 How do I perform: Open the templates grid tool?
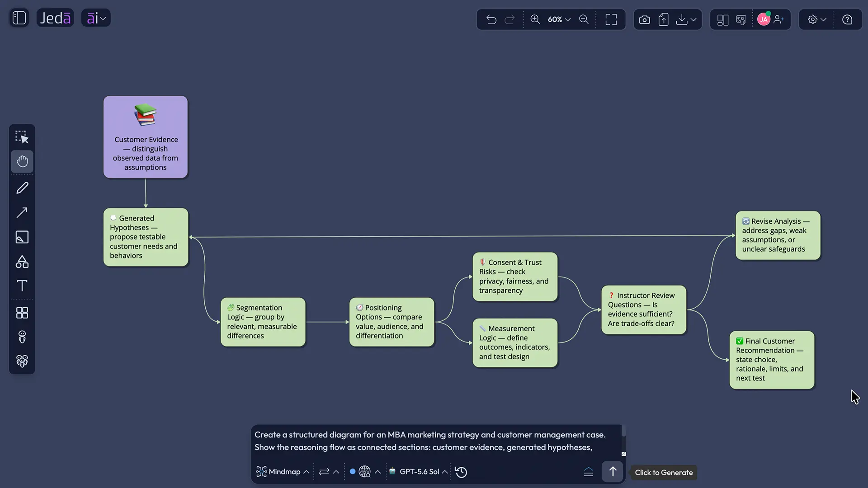[x=22, y=313]
